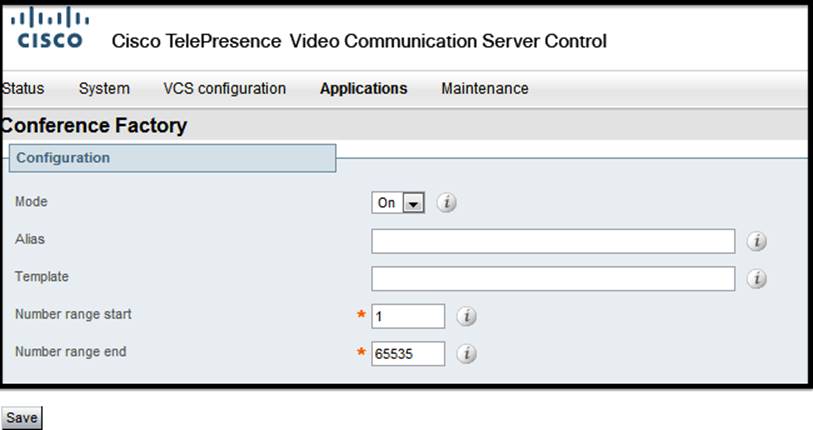
Task: Open the Maintenance menu
Action: [484, 89]
